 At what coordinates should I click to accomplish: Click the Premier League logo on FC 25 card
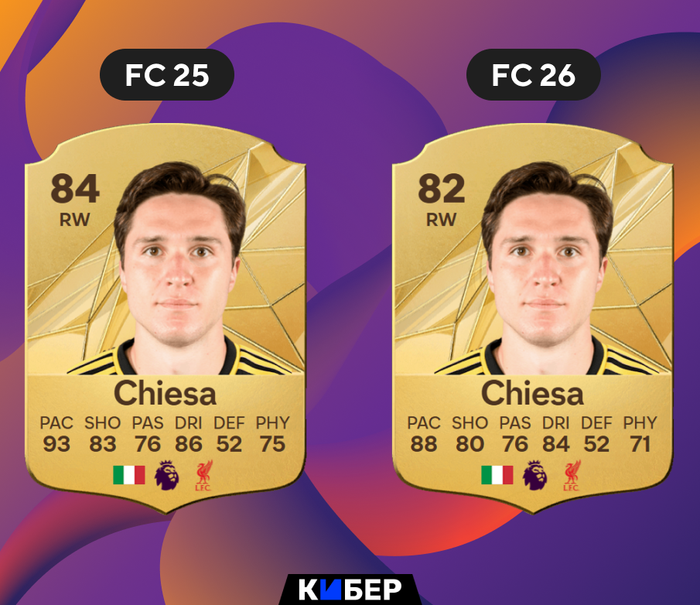point(167,476)
